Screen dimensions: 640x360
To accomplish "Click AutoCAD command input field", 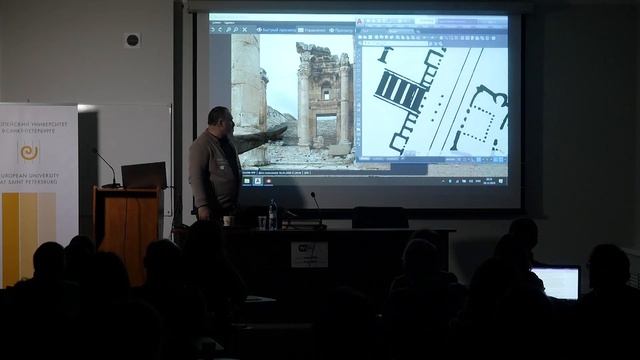I will 396,43.
